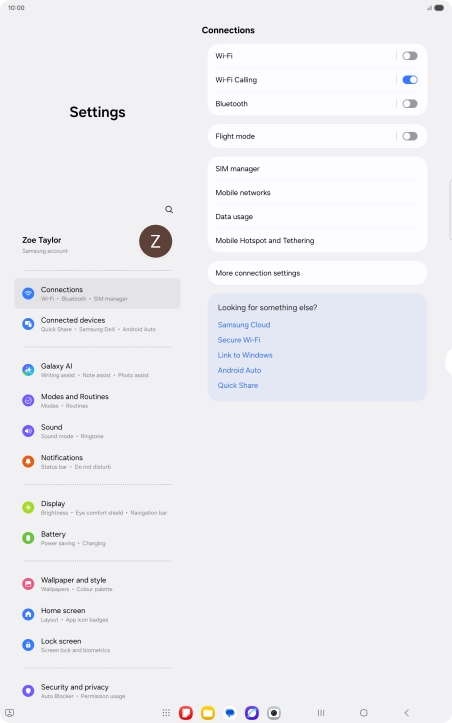
Task: Switch on Bluetooth
Action: click(410, 104)
